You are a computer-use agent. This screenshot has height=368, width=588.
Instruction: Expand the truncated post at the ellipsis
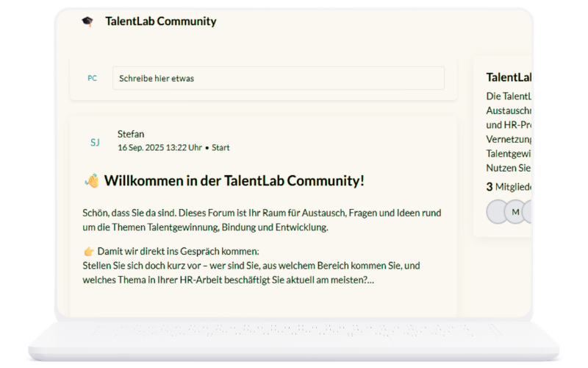click(x=370, y=280)
